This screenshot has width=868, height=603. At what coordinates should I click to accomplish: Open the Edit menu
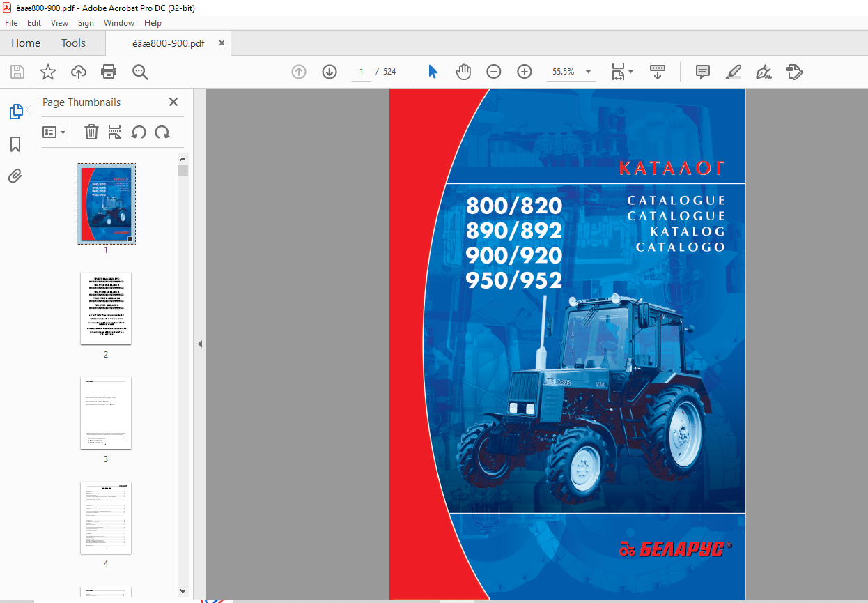34,23
